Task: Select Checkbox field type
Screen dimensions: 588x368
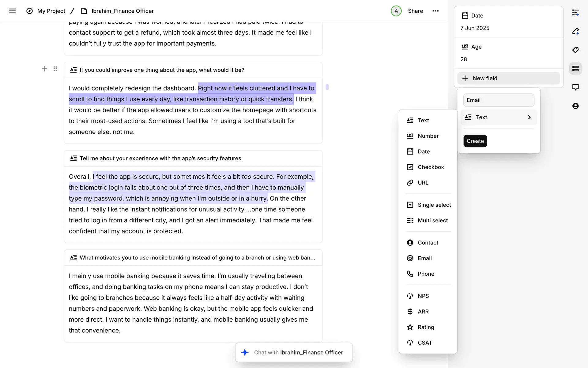Action: coord(430,167)
